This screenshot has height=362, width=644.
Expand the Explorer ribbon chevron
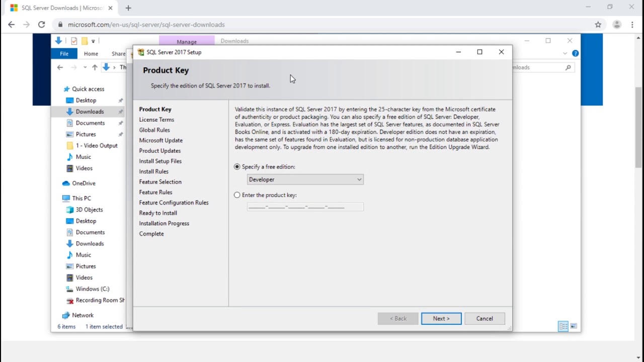click(565, 53)
